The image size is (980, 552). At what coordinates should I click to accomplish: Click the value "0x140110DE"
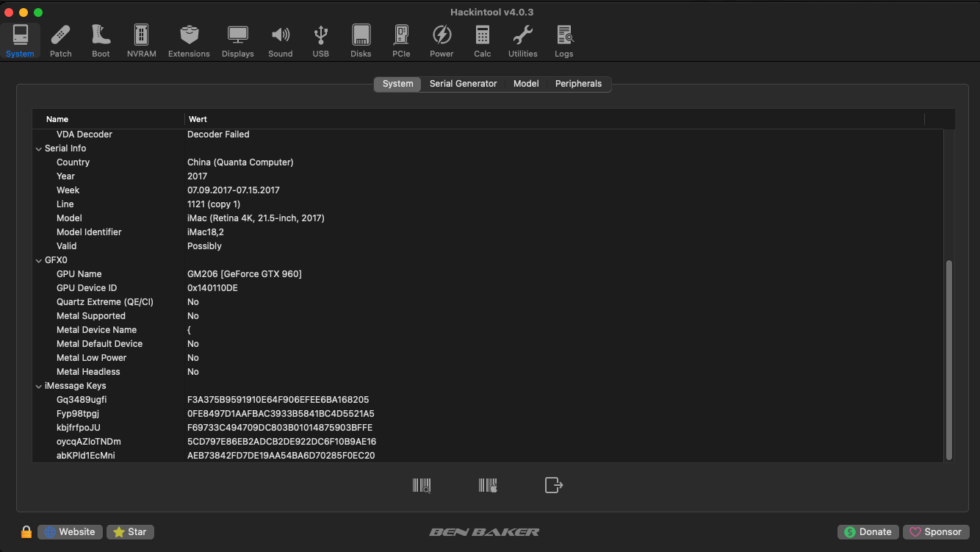[212, 288]
